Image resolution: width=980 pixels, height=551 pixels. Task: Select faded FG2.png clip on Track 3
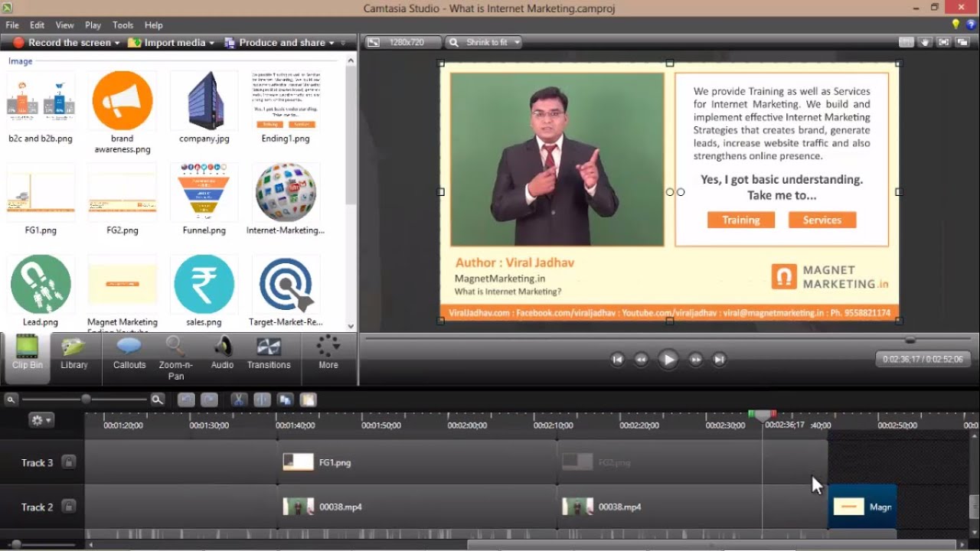coord(692,462)
